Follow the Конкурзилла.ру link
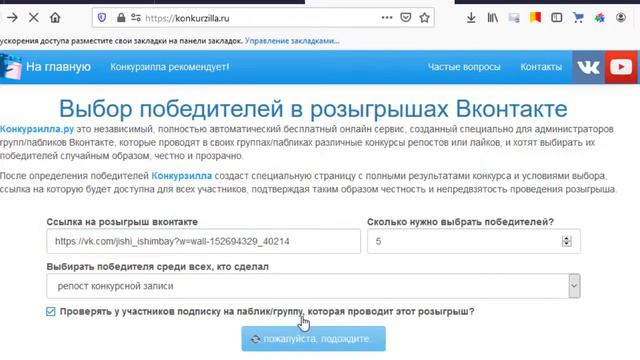 coord(37,129)
